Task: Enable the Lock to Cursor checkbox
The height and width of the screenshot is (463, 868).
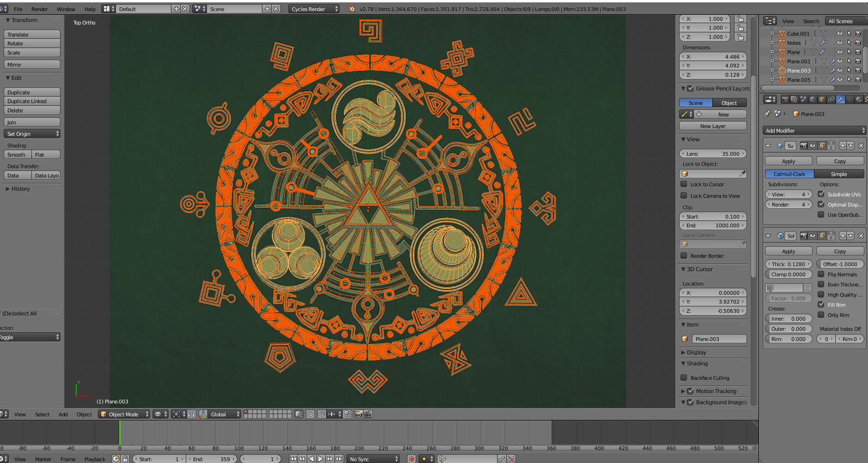Action: (684, 184)
